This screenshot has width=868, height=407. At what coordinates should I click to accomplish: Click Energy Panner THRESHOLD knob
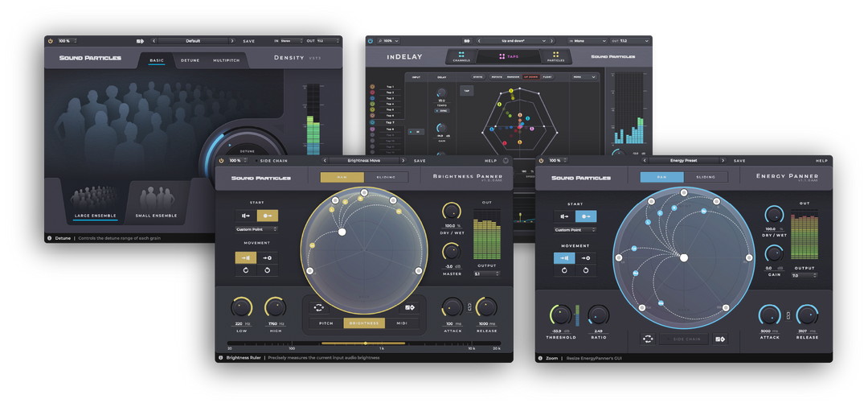click(x=560, y=315)
